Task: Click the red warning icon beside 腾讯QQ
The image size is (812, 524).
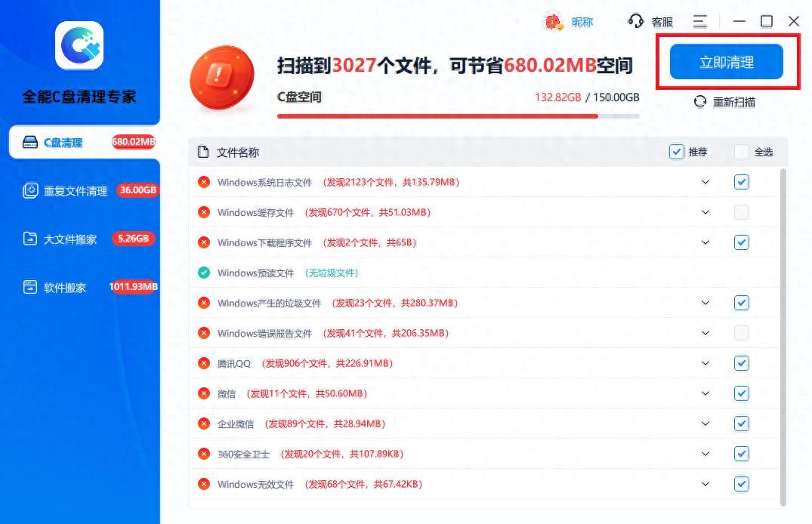Action: [204, 363]
